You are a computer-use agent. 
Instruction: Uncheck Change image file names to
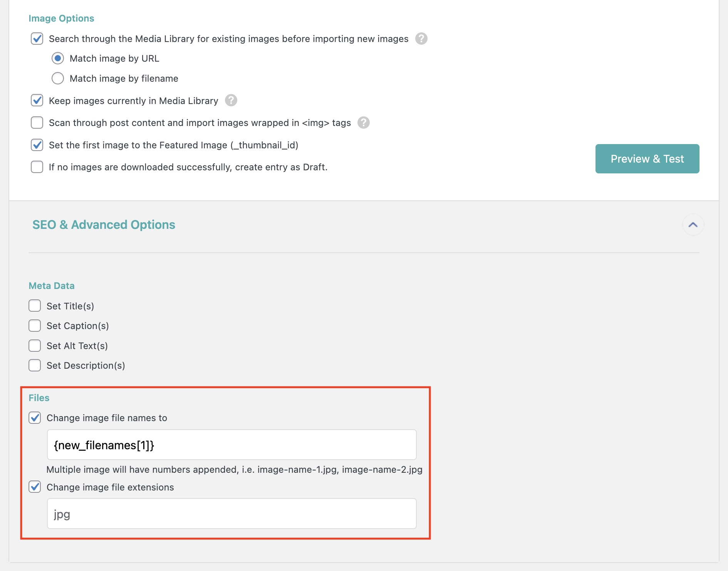(35, 418)
